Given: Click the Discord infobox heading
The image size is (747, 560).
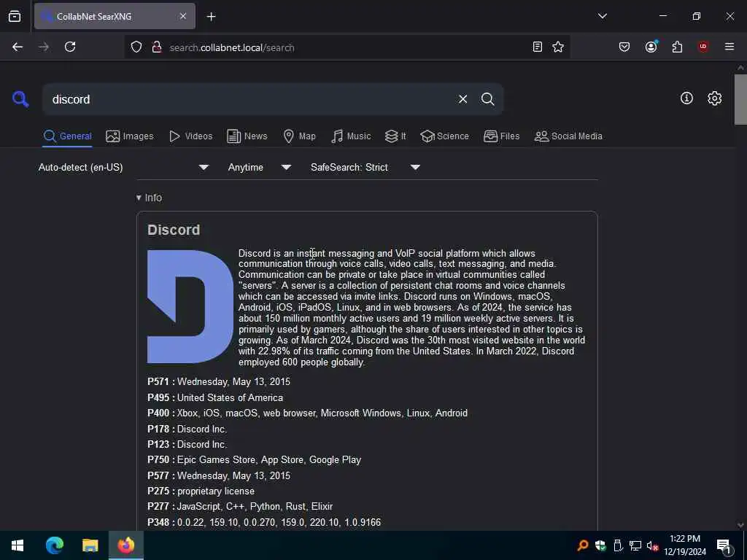Looking at the screenshot, I should tap(174, 230).
